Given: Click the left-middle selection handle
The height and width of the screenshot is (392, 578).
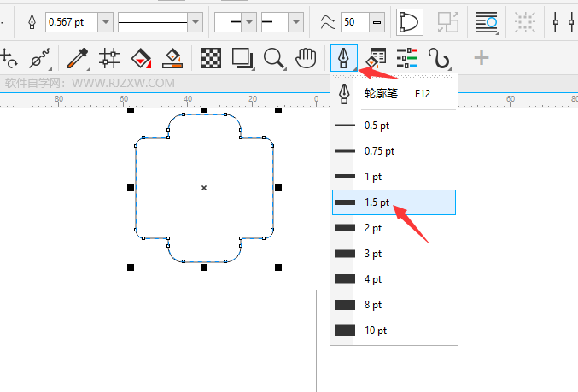Looking at the screenshot, I should pos(131,188).
